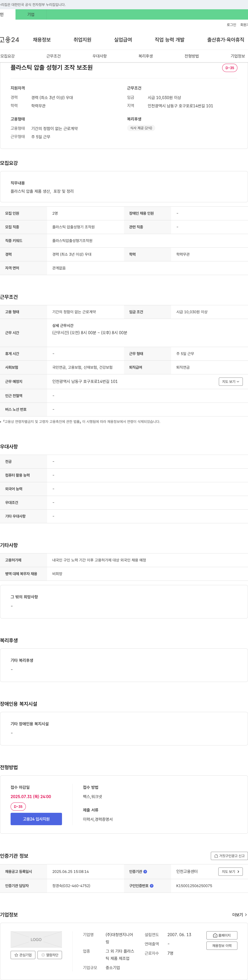Screen dimensions: 248x980
Task: Click the D-35 badge next to the job title
Action: click(x=230, y=68)
